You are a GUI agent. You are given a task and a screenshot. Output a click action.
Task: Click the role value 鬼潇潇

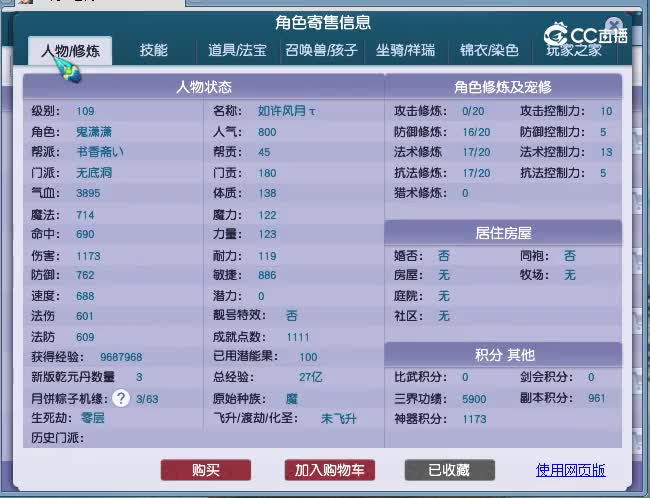coord(94,132)
